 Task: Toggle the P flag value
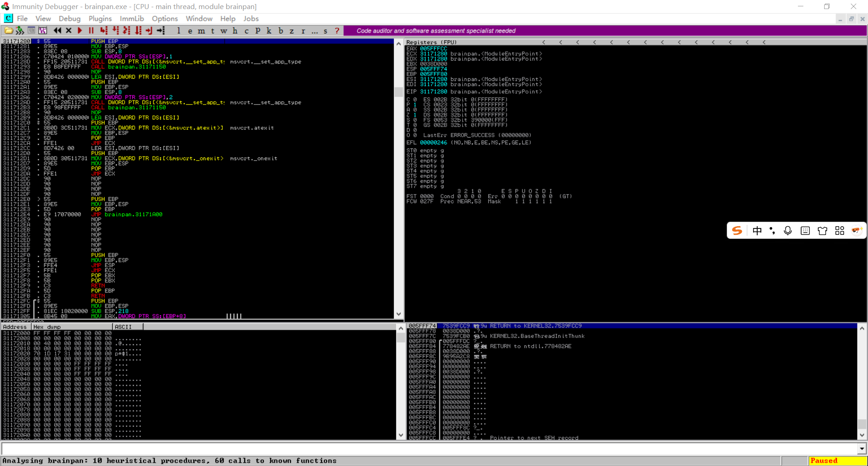(x=415, y=105)
